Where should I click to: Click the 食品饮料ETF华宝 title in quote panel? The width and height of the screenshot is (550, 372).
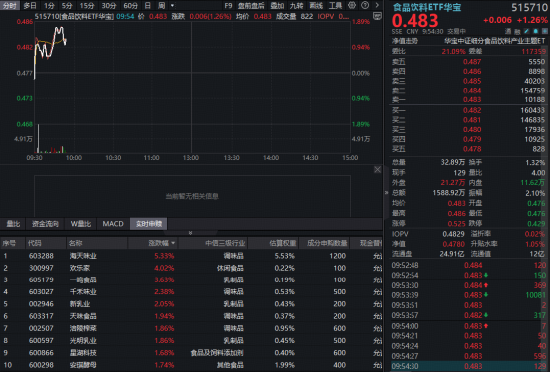427,7
